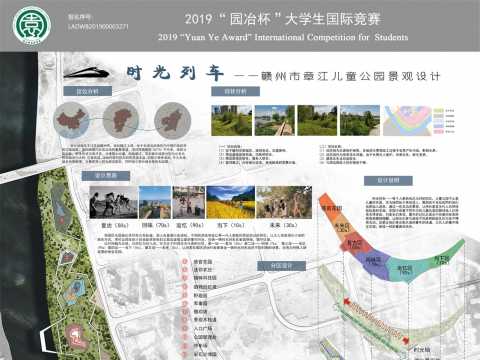This screenshot has height=360, width=480.
Task: Click the '入口广场' legend entry
Action: 203,328
